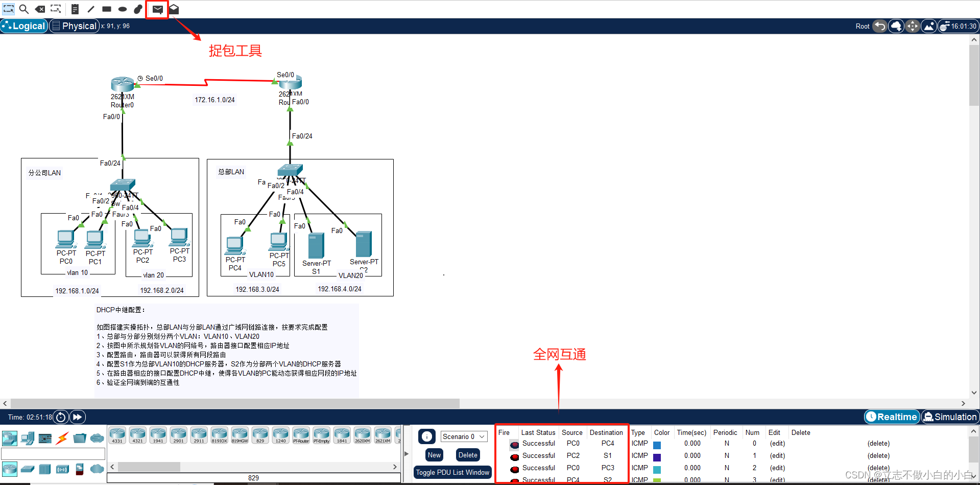Viewport: 980px width, 485px height.
Task: Click the New scenario button
Action: [x=435, y=455]
